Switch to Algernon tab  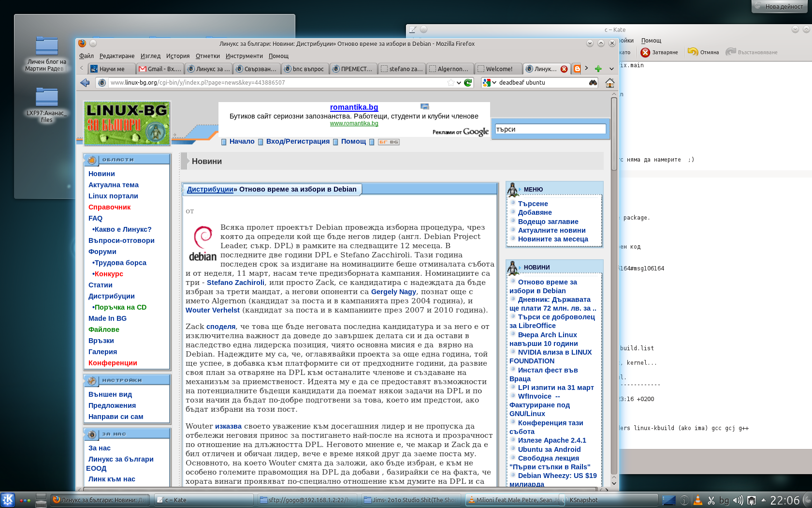coord(450,69)
